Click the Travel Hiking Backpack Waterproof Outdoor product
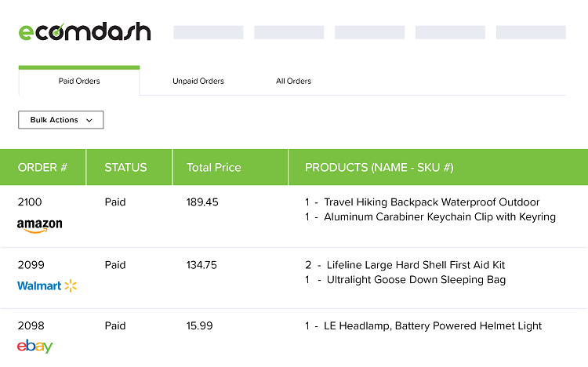The image size is (588, 367). tap(432, 202)
